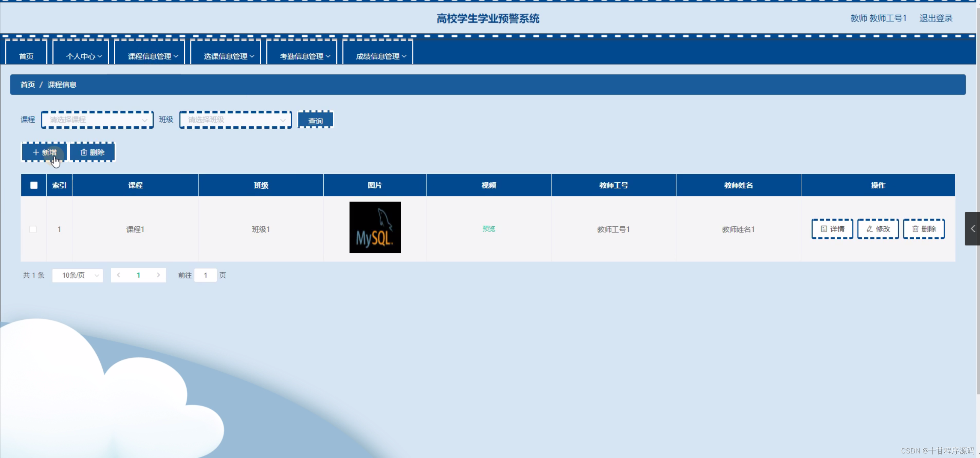This screenshot has width=980, height=458.
Task: Click the 修改 edit button in row
Action: 878,229
